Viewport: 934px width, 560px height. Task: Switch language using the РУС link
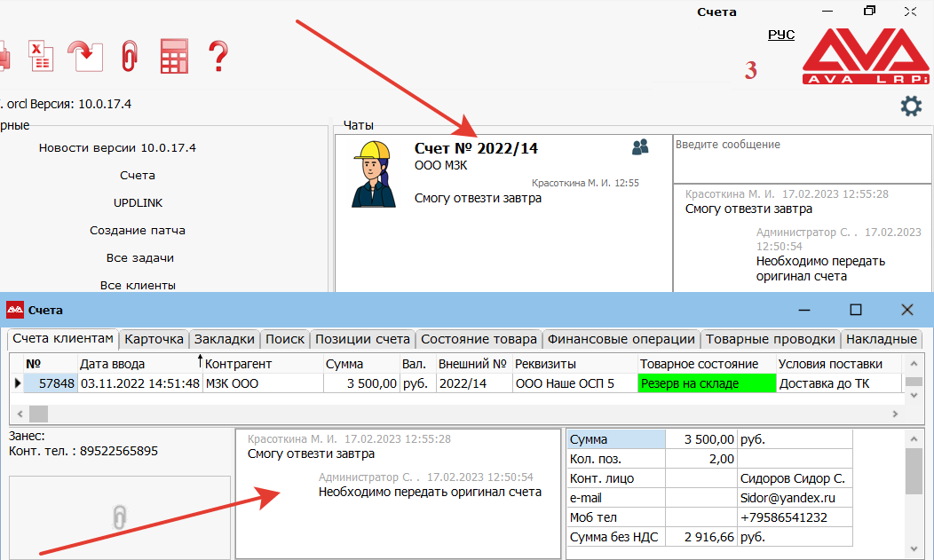tap(780, 35)
